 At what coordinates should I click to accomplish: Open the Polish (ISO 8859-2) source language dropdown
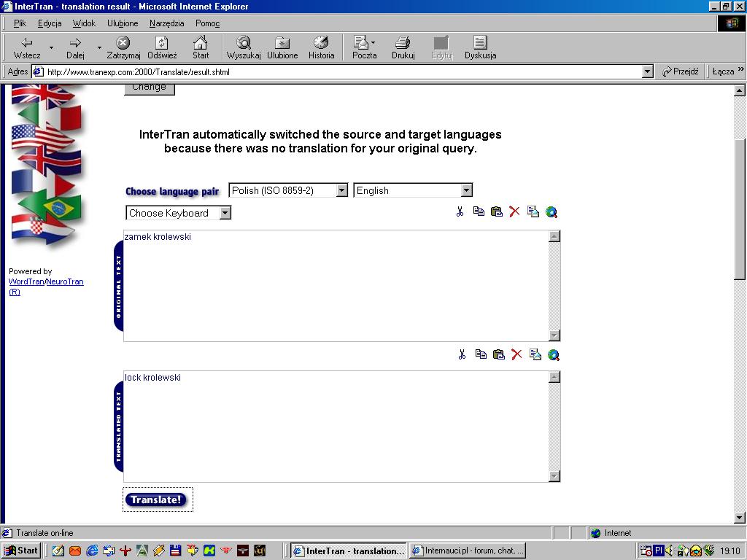[x=288, y=190]
